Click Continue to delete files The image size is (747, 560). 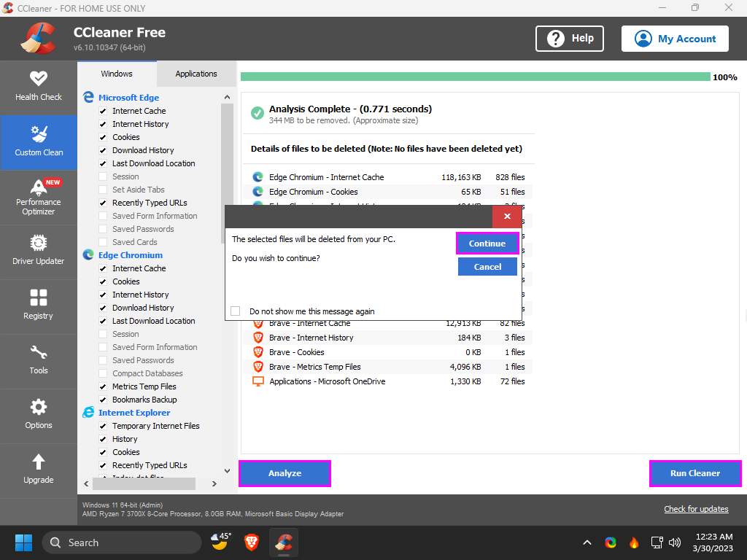[x=487, y=244]
